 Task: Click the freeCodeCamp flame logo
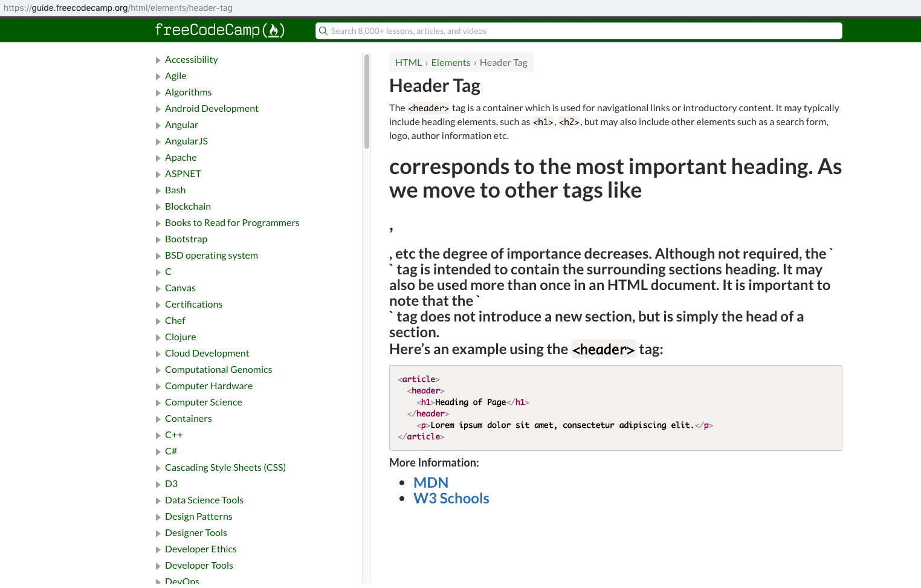tap(273, 30)
